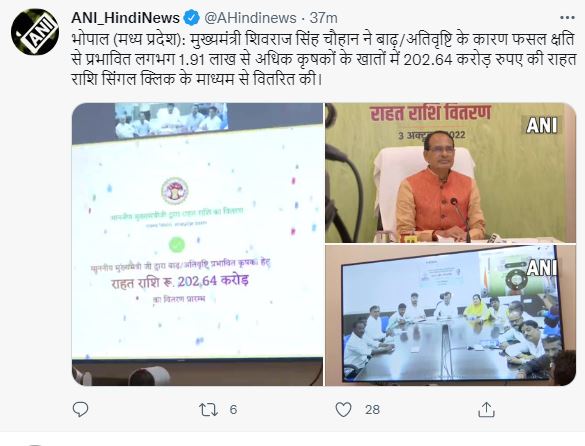Open the 37m timestamp link

tap(324, 18)
